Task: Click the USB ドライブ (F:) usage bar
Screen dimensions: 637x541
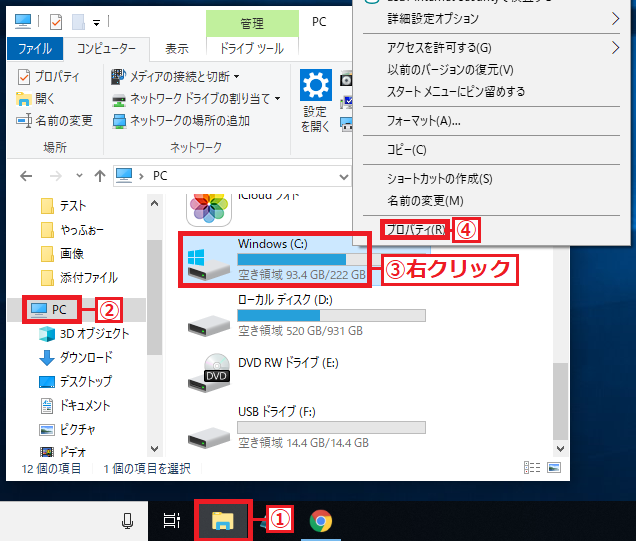Action: pyautogui.click(x=332, y=427)
